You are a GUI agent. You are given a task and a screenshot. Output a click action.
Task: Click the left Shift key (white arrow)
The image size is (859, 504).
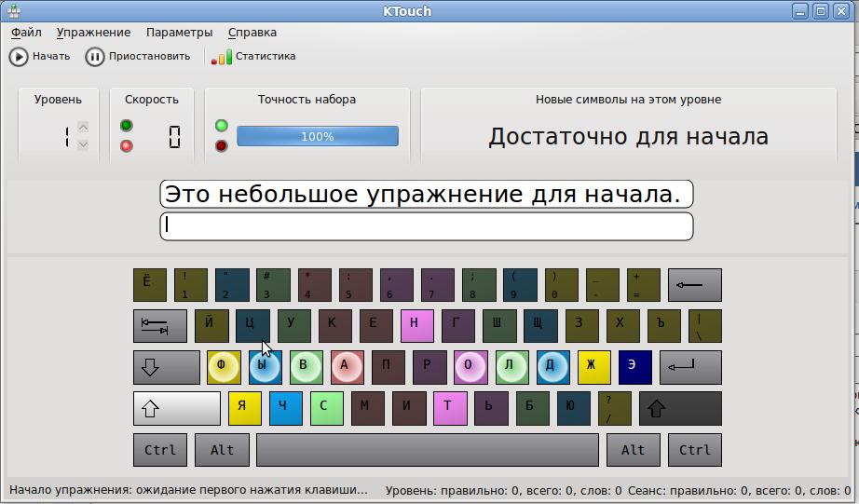pyautogui.click(x=177, y=408)
